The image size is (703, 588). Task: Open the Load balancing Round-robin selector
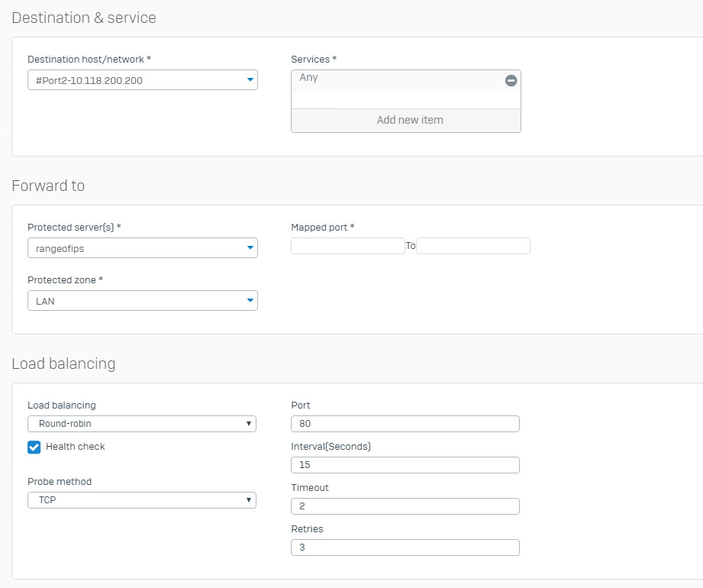point(137,424)
